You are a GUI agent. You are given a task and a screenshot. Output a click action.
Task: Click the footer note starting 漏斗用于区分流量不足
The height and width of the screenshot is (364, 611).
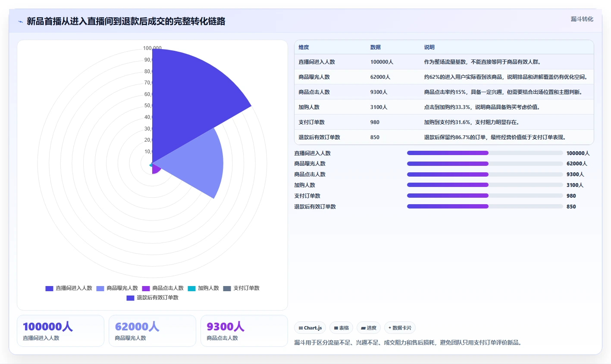(408, 343)
